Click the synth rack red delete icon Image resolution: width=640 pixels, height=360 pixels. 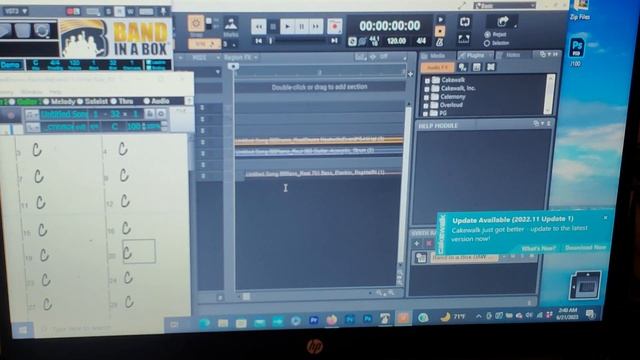[x=429, y=243]
